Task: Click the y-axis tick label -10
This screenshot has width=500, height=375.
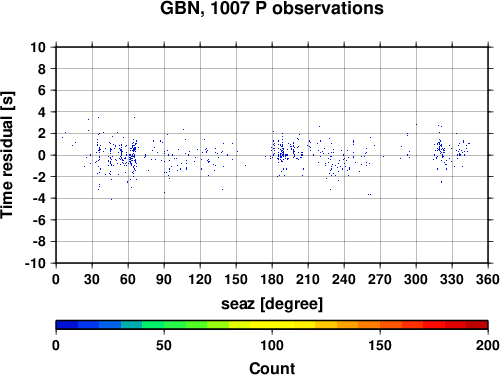Action: coord(35,263)
